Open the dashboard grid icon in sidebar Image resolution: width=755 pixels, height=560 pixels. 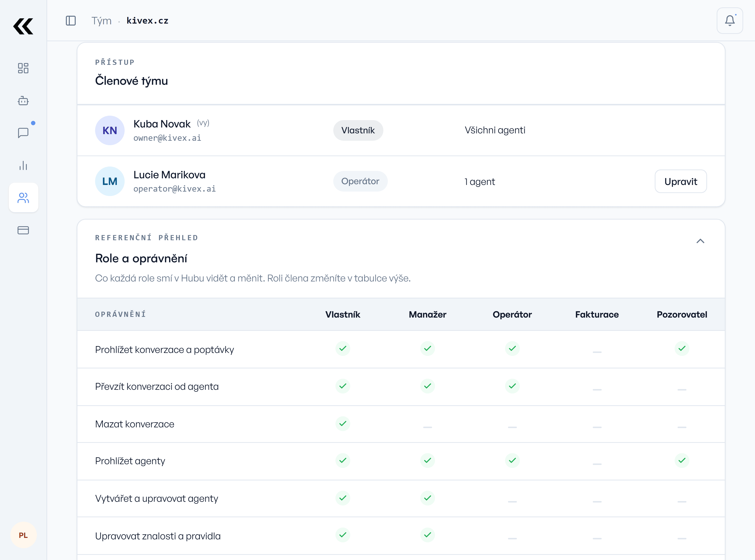pos(23,68)
